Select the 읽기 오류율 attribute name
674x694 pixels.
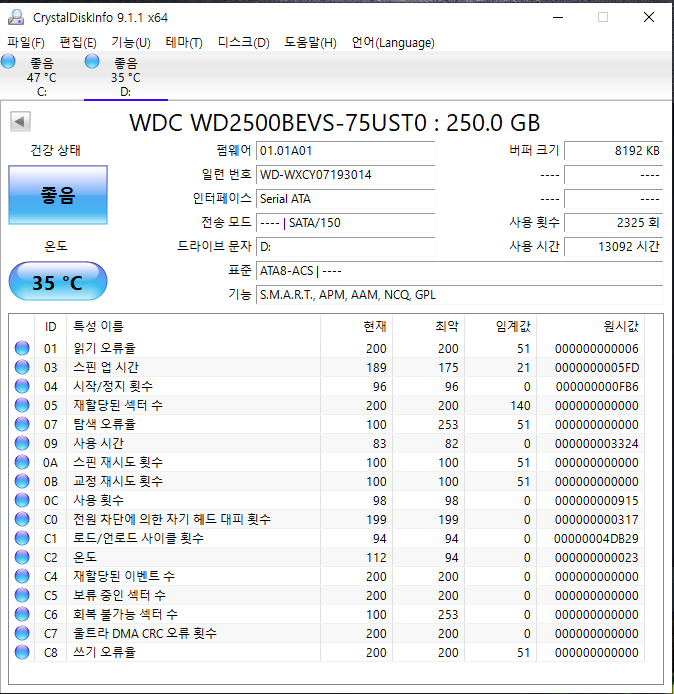[x=104, y=348]
